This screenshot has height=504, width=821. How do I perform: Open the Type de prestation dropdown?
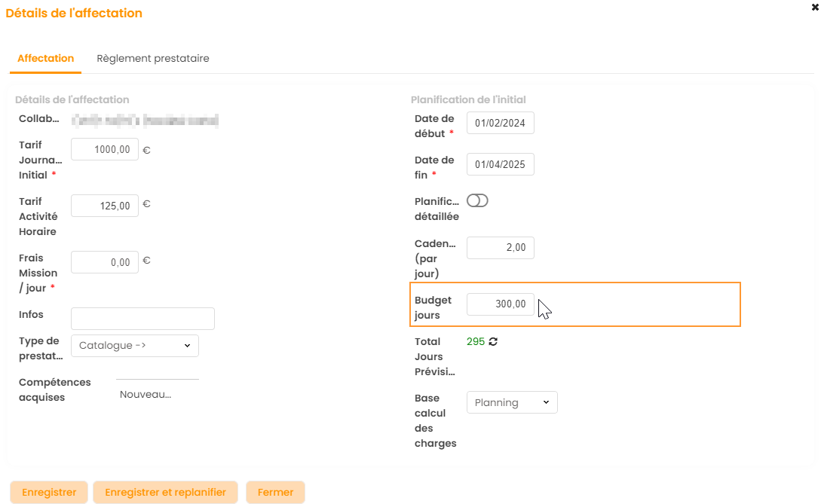click(x=135, y=346)
